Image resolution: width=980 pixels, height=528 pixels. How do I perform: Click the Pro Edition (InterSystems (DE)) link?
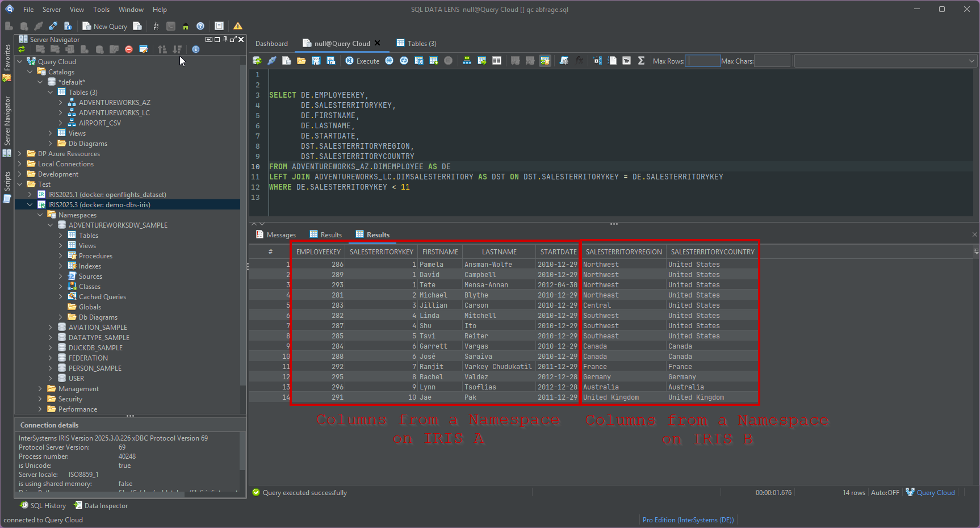point(688,520)
